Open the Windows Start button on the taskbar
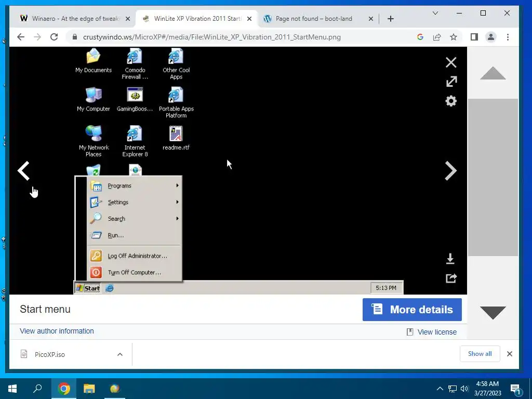Viewport: 532px width, 399px height. [12, 389]
